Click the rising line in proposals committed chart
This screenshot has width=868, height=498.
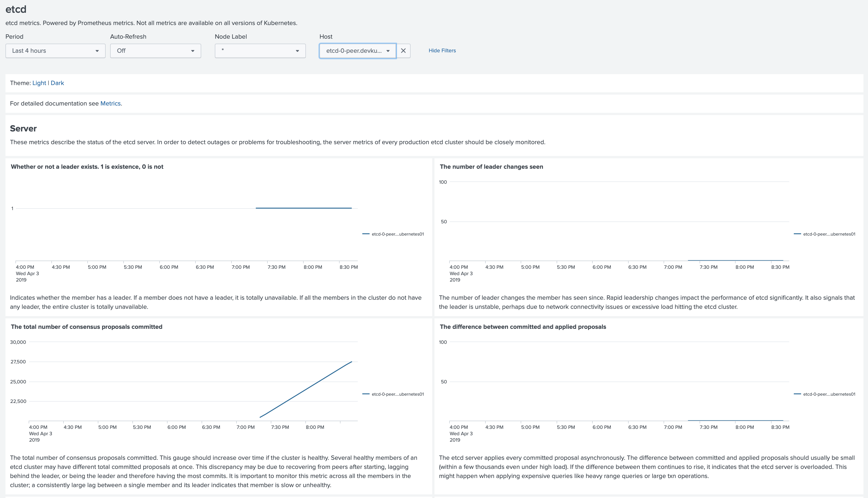coord(306,390)
